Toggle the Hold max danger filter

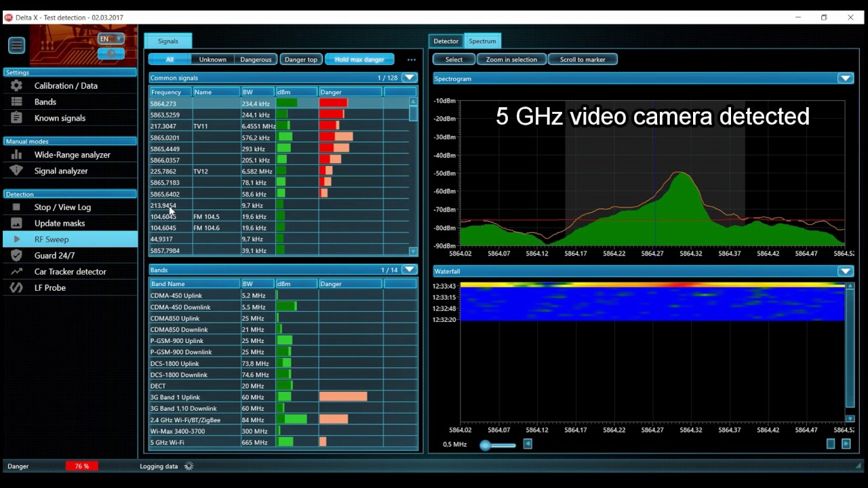359,60
